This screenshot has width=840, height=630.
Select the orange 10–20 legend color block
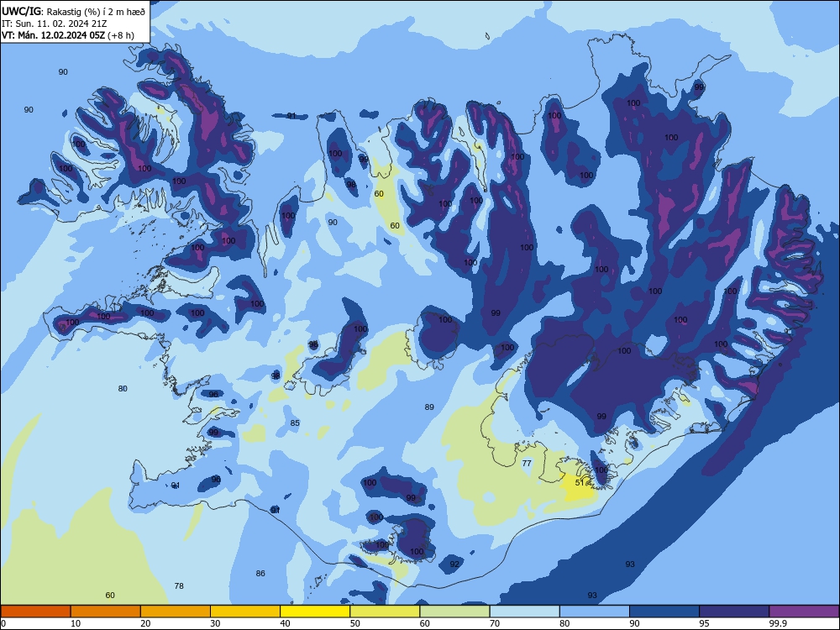pos(106,612)
